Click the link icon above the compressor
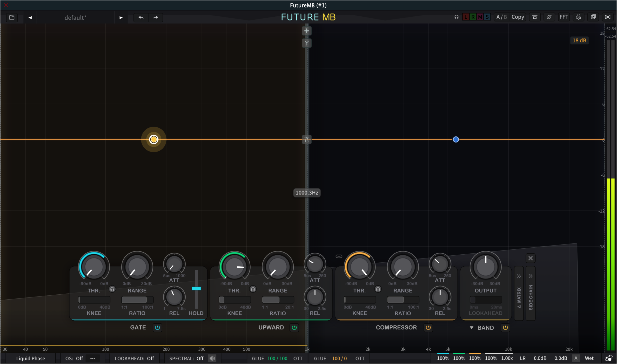The width and height of the screenshot is (617, 364). tap(339, 256)
